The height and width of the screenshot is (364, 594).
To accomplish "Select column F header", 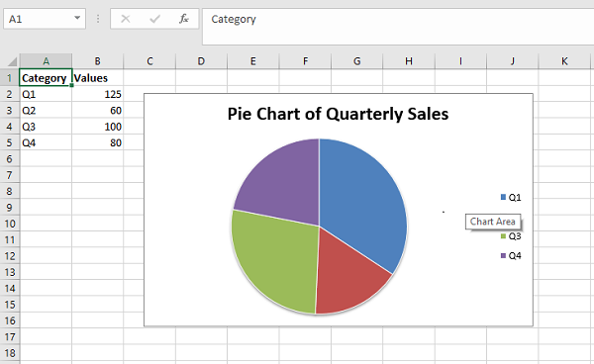I will pyautogui.click(x=305, y=61).
